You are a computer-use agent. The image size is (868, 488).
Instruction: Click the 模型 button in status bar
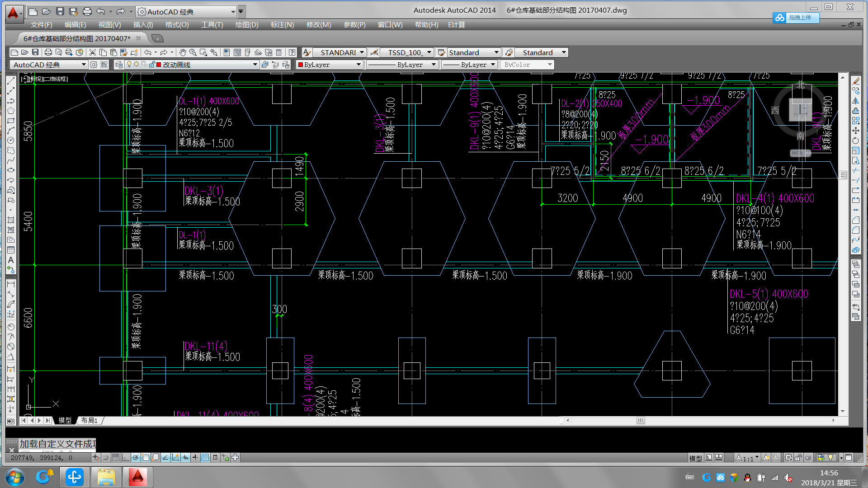click(695, 458)
